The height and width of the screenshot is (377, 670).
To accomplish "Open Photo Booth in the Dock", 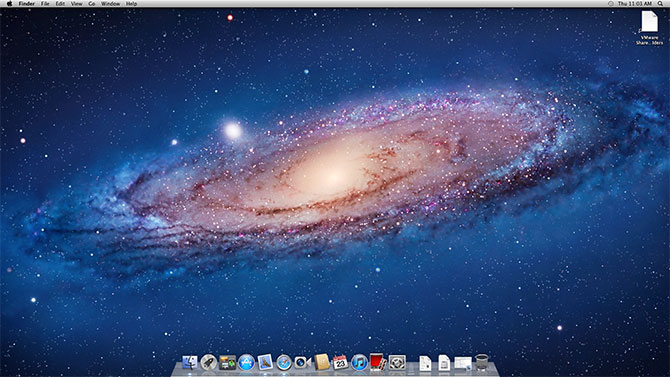I will [x=378, y=362].
